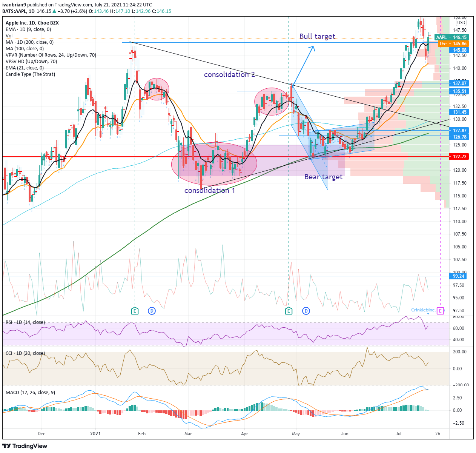Select the CCI 1D (20, close) legend
476x453 pixels.
pyautogui.click(x=25, y=353)
